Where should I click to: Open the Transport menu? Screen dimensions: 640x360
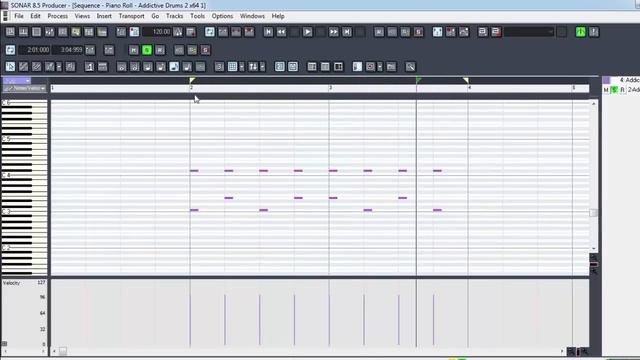point(131,16)
